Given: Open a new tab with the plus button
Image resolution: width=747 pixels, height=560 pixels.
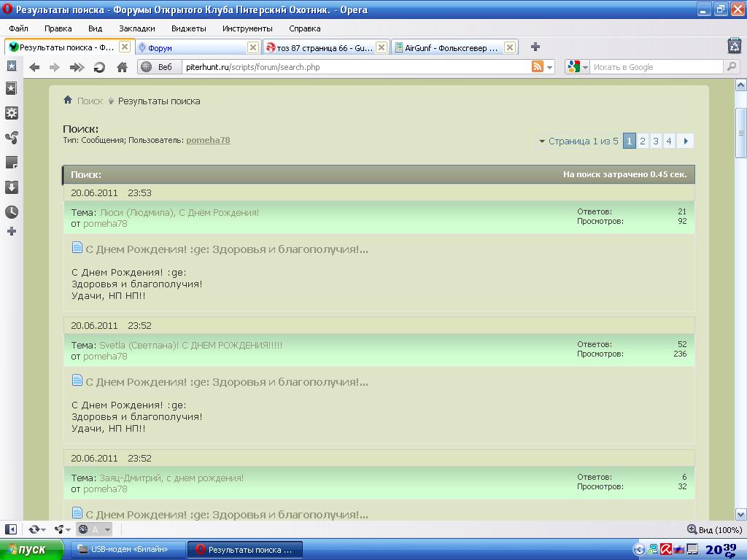Looking at the screenshot, I should pyautogui.click(x=535, y=47).
